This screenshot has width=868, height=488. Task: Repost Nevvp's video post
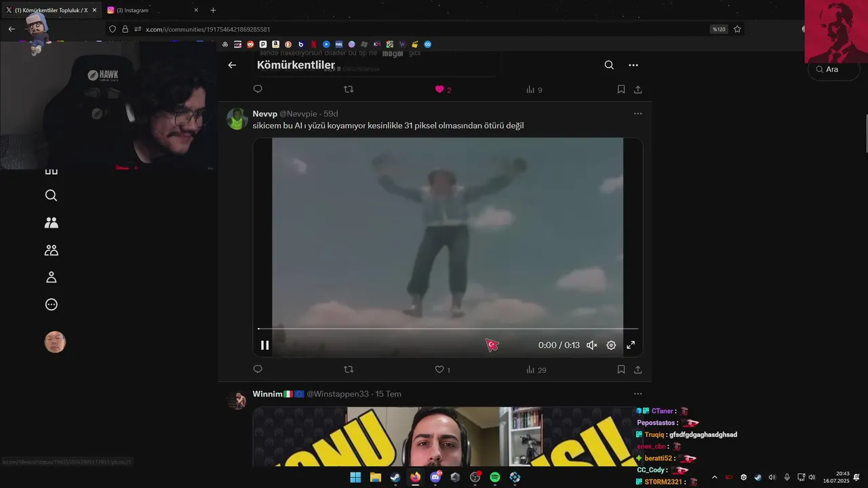(349, 369)
